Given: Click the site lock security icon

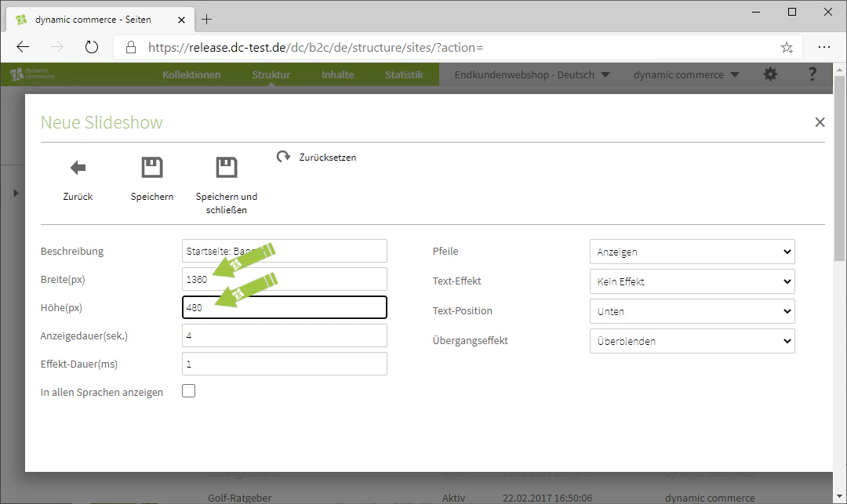Looking at the screenshot, I should (x=131, y=48).
